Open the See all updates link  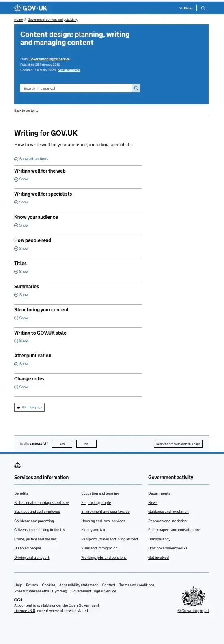69,70
